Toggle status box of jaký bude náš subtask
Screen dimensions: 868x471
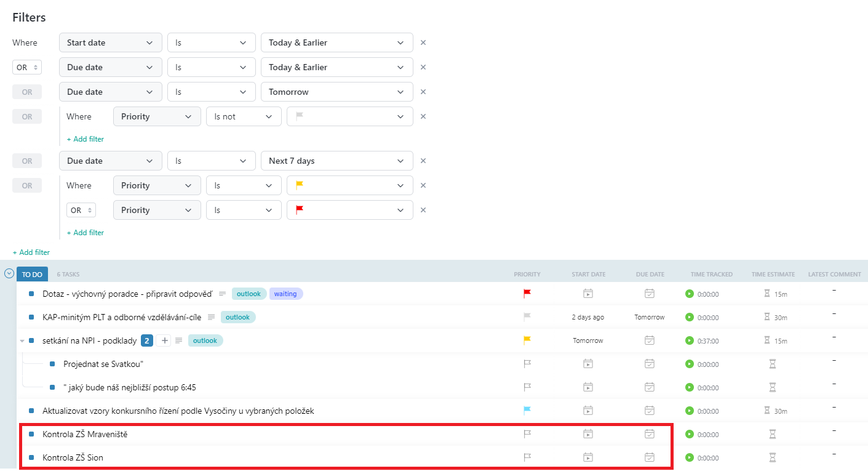click(52, 387)
